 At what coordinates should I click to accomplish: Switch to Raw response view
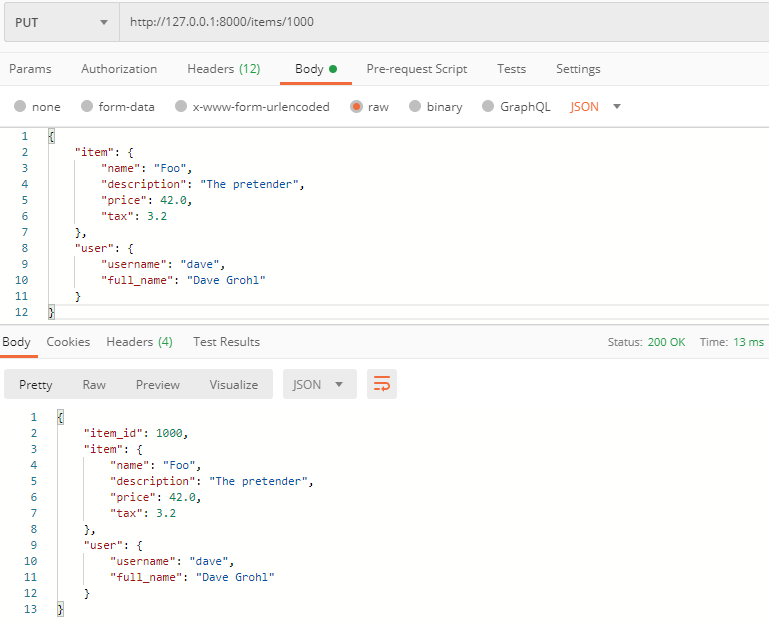click(94, 384)
